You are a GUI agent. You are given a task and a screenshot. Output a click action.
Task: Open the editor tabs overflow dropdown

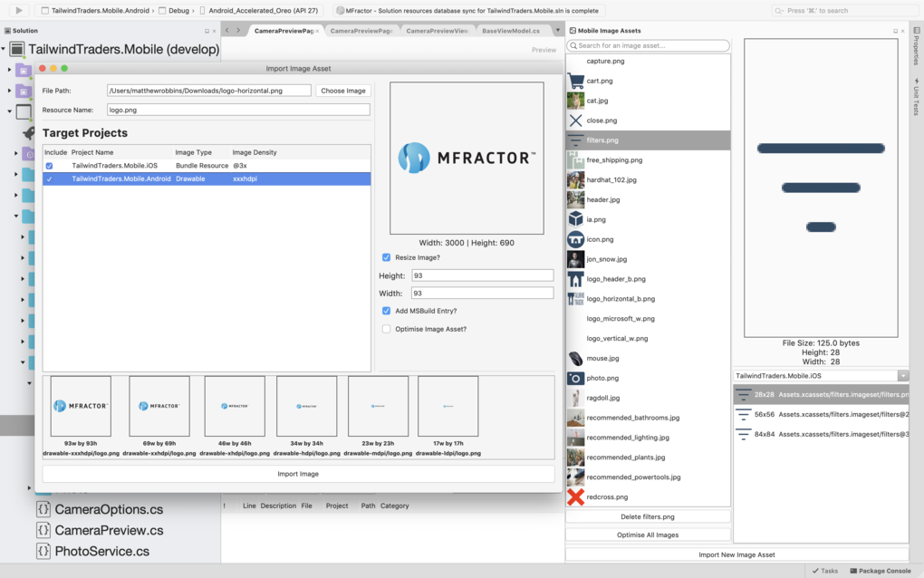pos(557,30)
